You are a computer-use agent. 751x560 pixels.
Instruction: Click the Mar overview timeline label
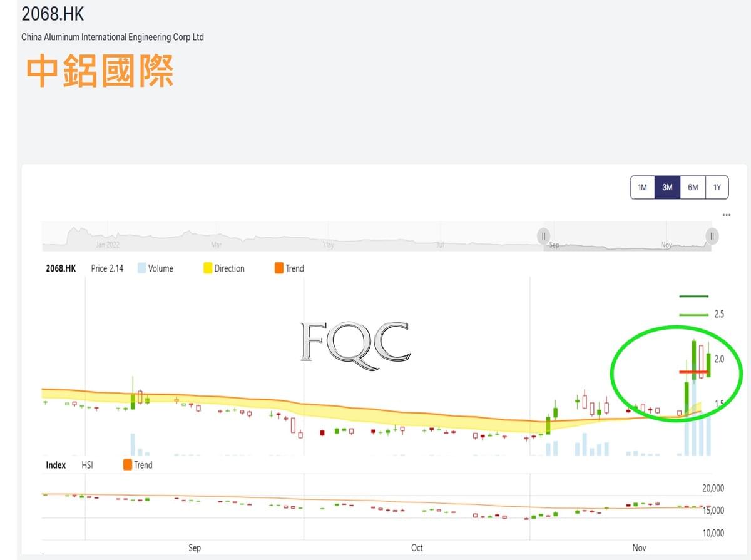(217, 245)
